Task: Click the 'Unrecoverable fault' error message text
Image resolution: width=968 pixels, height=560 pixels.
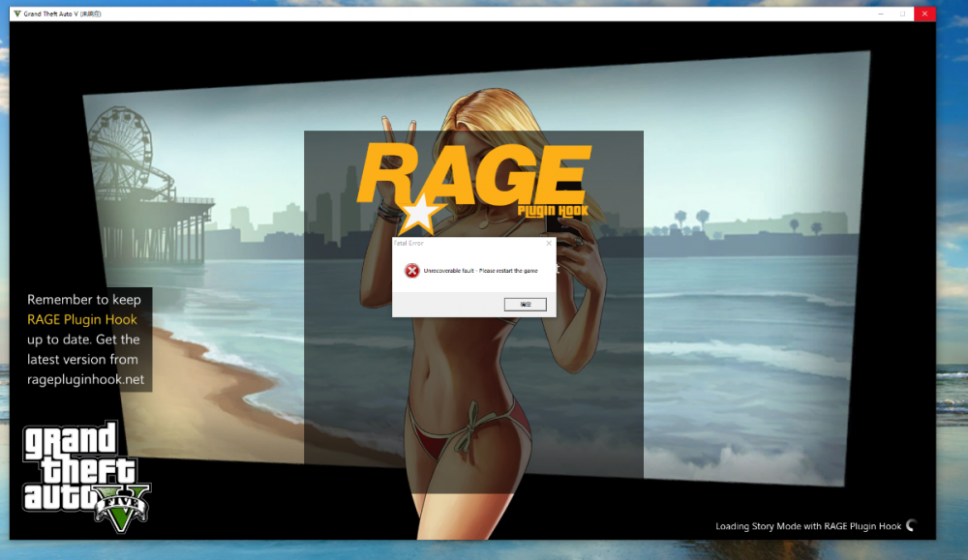Action: click(480, 271)
